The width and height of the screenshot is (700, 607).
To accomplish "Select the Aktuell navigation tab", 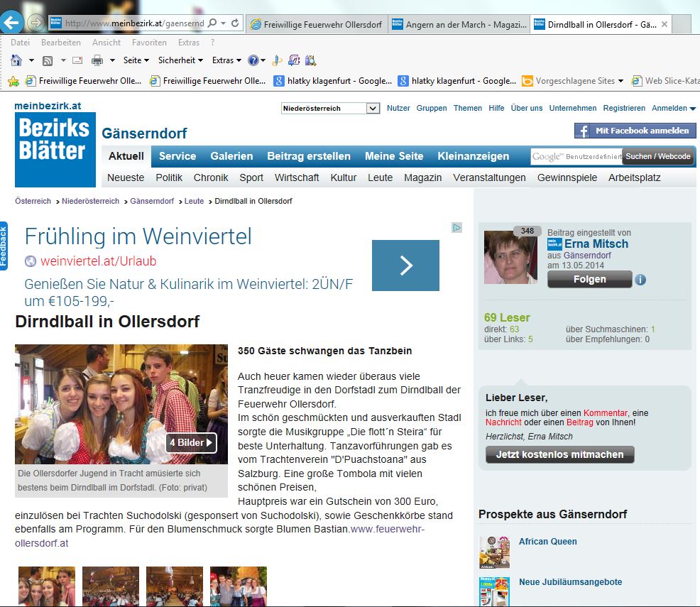I will click(126, 156).
